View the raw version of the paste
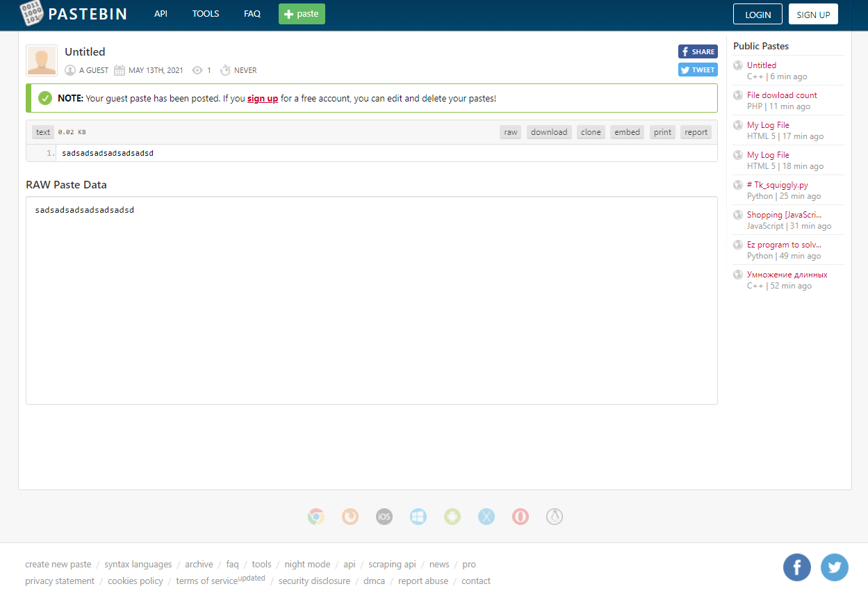 coord(510,131)
